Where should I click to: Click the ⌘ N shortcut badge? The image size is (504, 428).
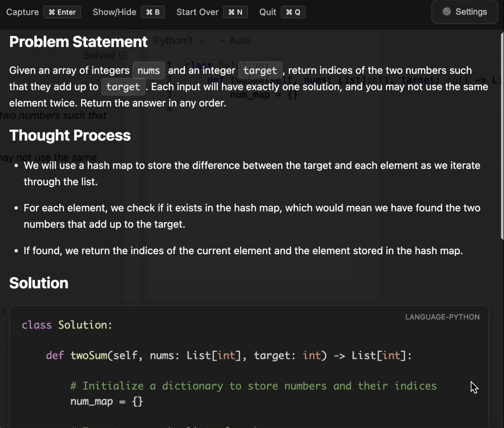(x=235, y=12)
